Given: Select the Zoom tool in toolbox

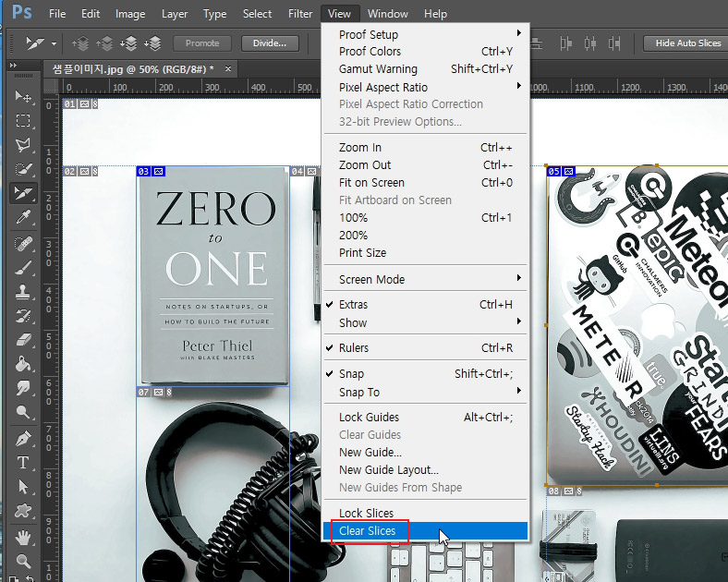Looking at the screenshot, I should pos(23,561).
